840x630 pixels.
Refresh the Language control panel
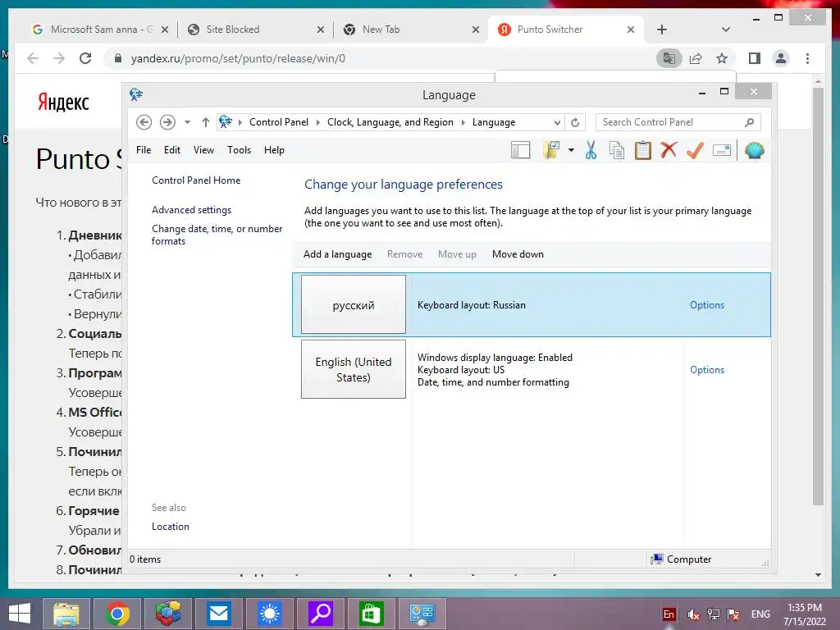point(575,122)
